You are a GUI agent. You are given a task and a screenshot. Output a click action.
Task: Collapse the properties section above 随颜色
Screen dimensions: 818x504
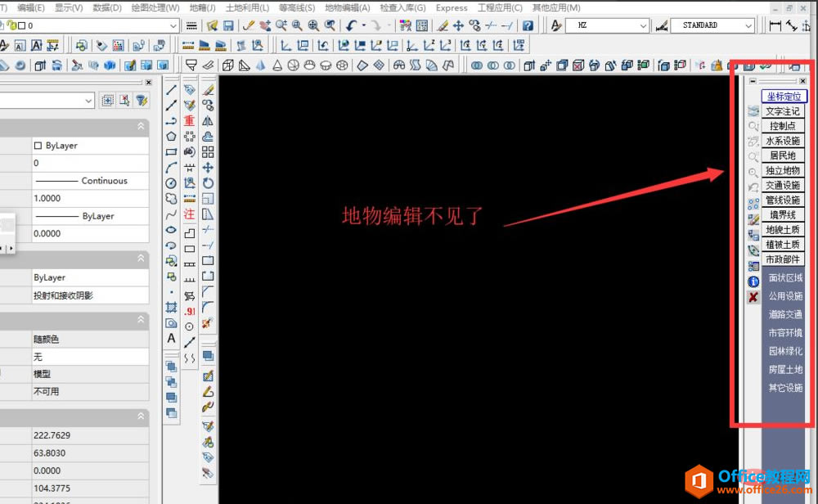(x=141, y=320)
